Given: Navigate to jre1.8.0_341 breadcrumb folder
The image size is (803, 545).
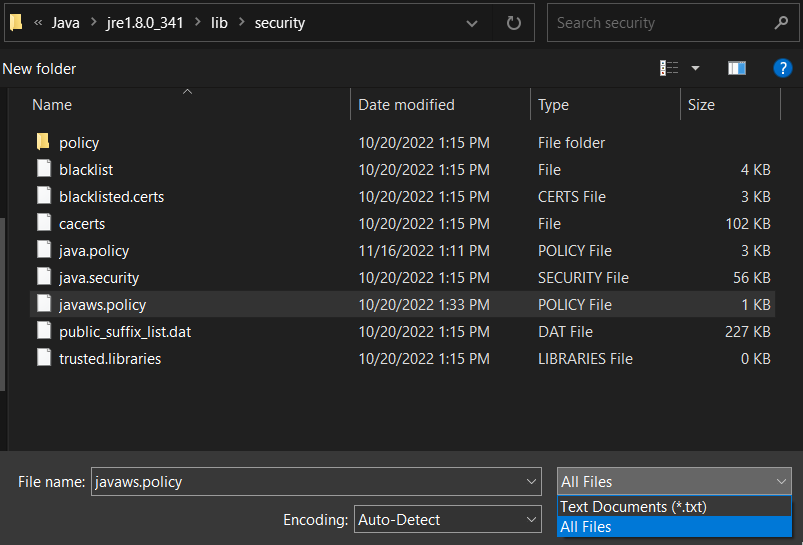Looking at the screenshot, I should pyautogui.click(x=145, y=23).
